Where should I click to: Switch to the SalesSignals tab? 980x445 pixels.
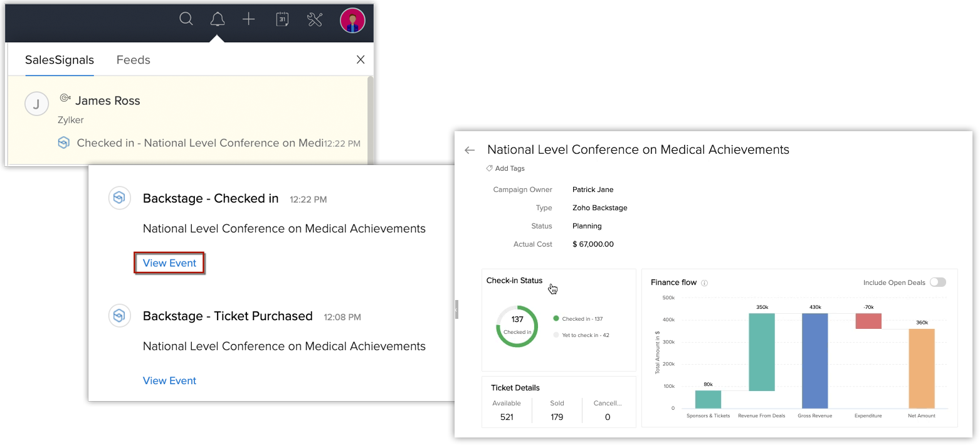tap(60, 60)
